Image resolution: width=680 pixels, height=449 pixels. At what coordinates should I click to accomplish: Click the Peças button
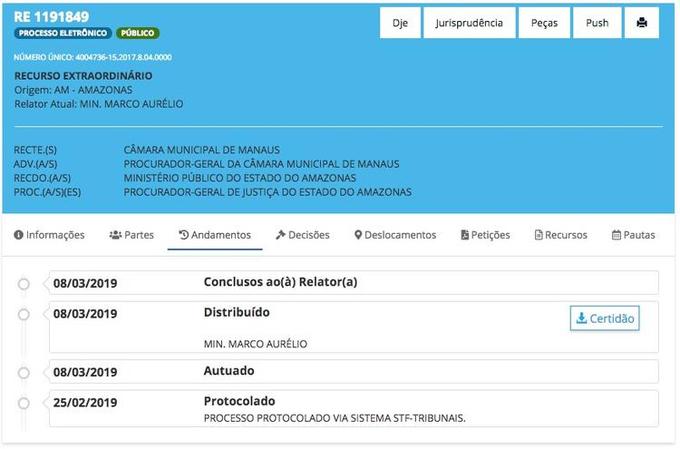(545, 22)
